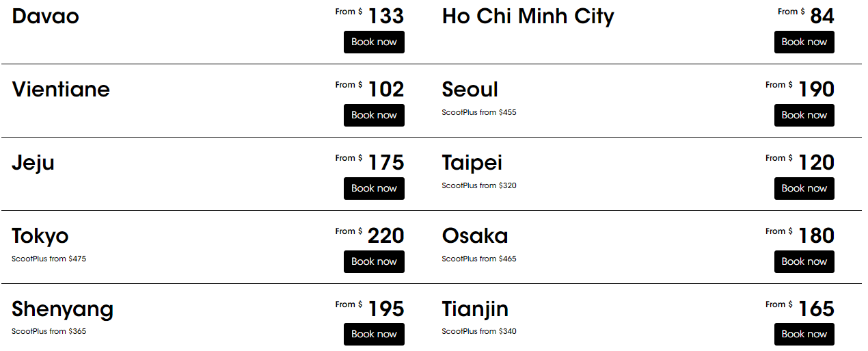This screenshot has height=351, width=868.
Task: Book the Osaka flight
Action: (x=804, y=261)
